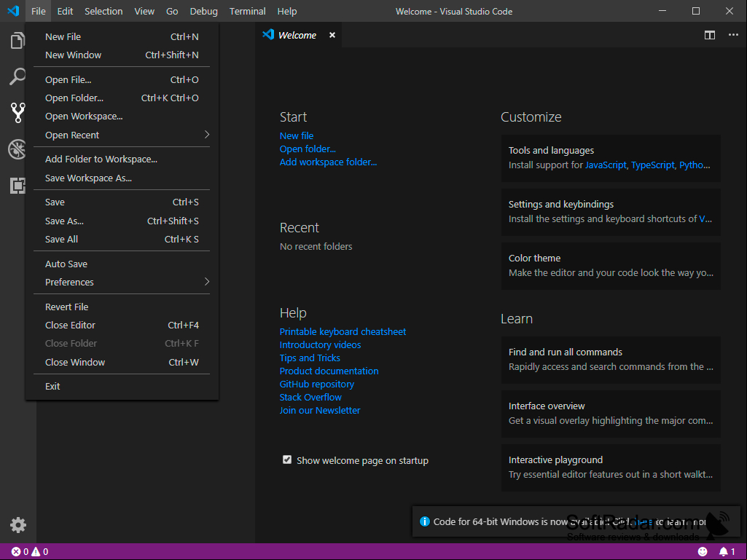Open the Search view icon

point(17,76)
